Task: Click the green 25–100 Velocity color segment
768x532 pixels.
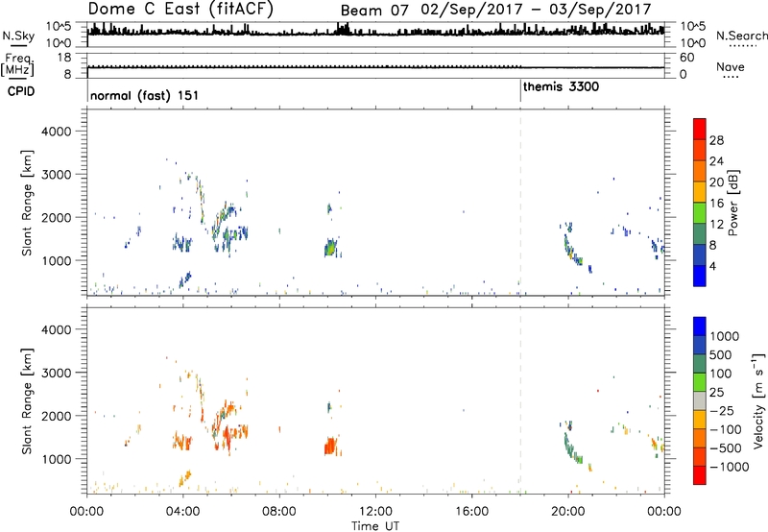Action: tap(700, 382)
